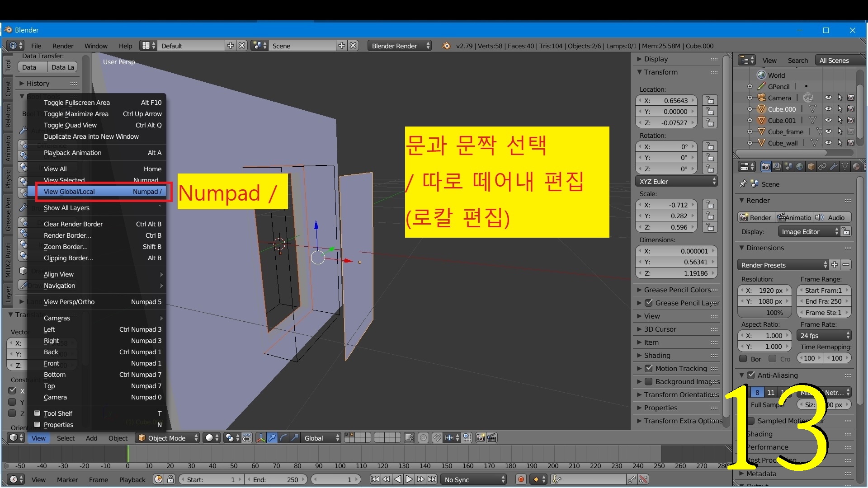Viewport: 868px width, 488px height.
Task: Open the Scene properties tab icon
Action: pos(788,167)
